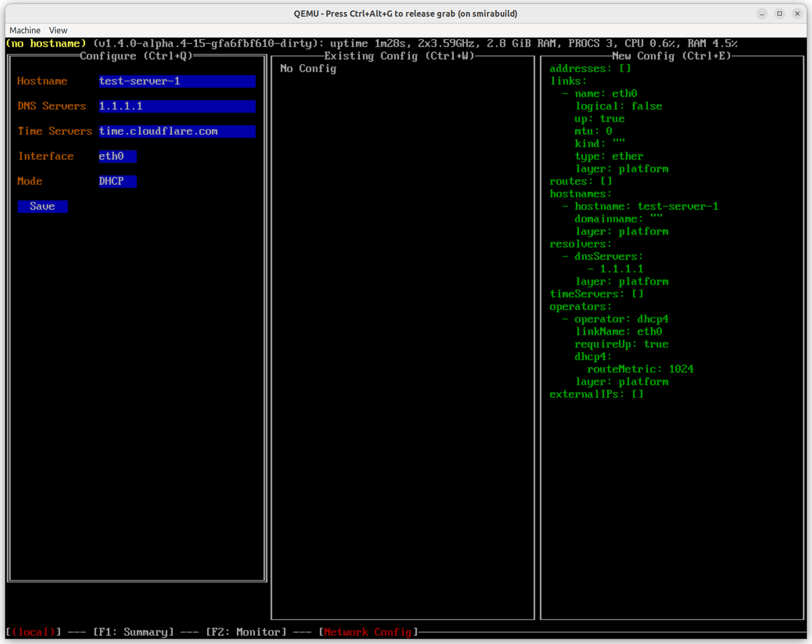Image resolution: width=812 pixels, height=644 pixels.
Task: Click the 'No Config' text
Action: (x=308, y=68)
